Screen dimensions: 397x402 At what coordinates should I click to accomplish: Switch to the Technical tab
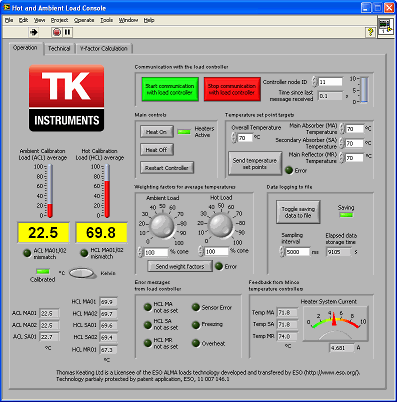point(59,49)
